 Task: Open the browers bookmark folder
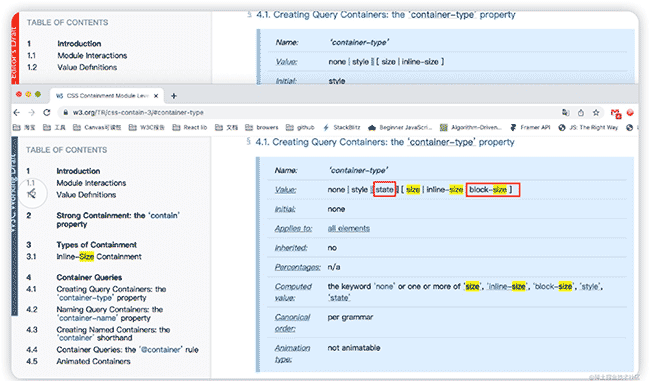pyautogui.click(x=262, y=127)
